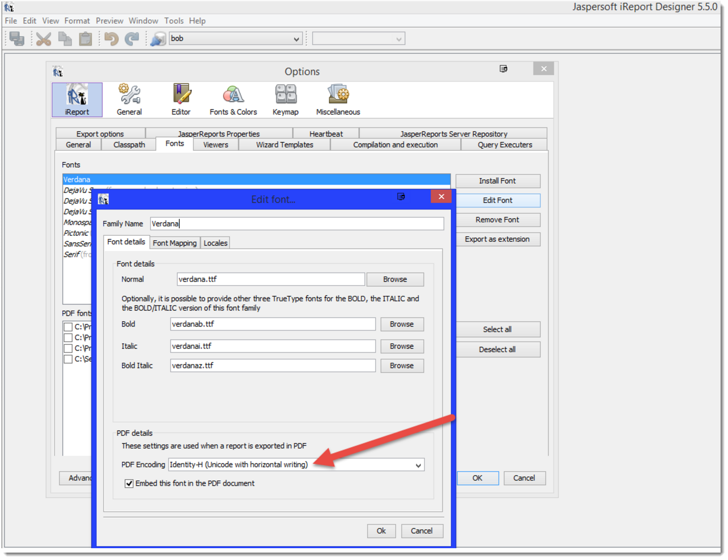Click inside the Family Name field

pyautogui.click(x=297, y=224)
